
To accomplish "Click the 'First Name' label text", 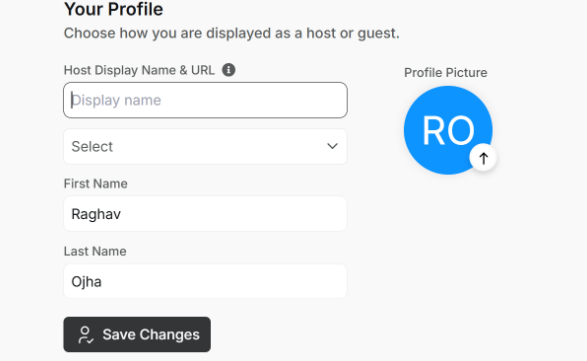I will pyautogui.click(x=95, y=183).
